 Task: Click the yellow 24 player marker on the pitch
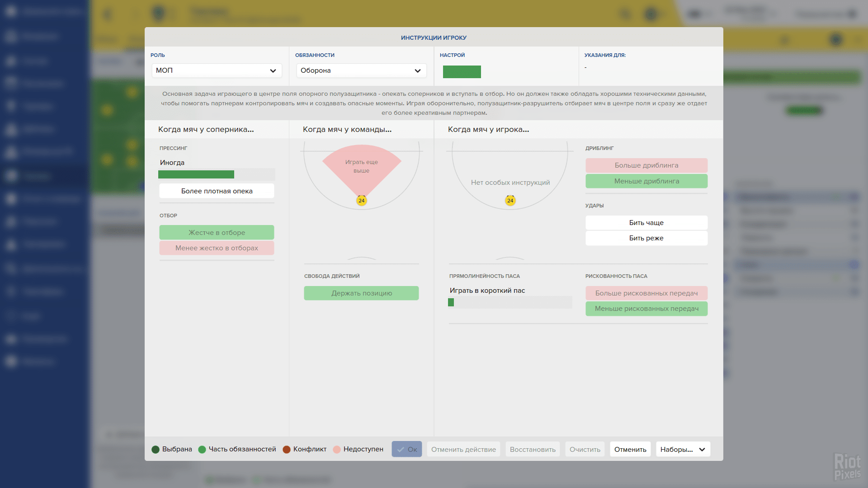pyautogui.click(x=361, y=200)
